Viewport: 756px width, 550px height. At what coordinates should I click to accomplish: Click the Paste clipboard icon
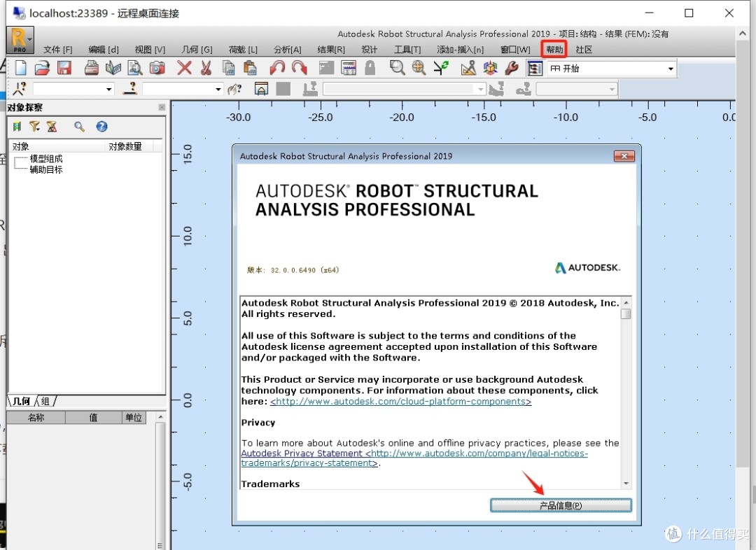pyautogui.click(x=250, y=68)
